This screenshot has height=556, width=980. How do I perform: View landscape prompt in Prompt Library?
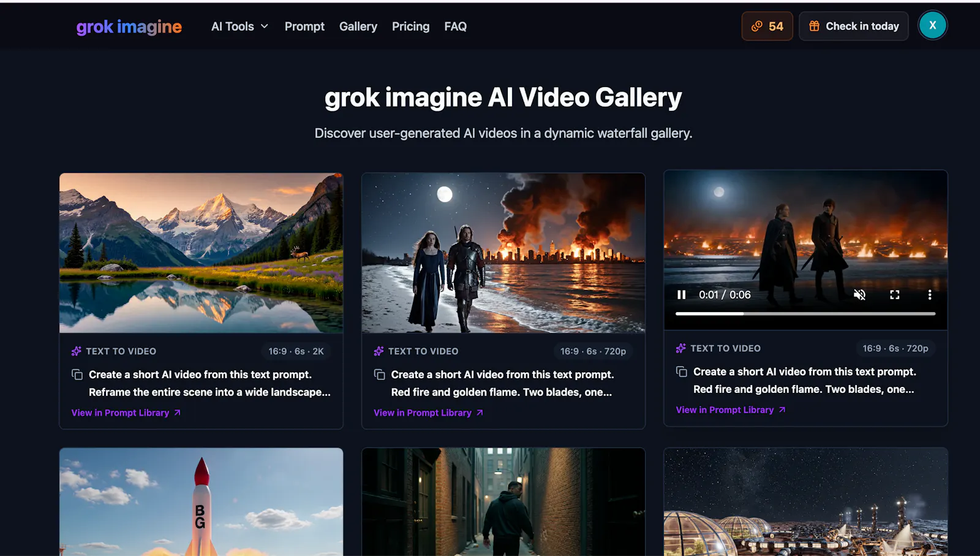(126, 413)
